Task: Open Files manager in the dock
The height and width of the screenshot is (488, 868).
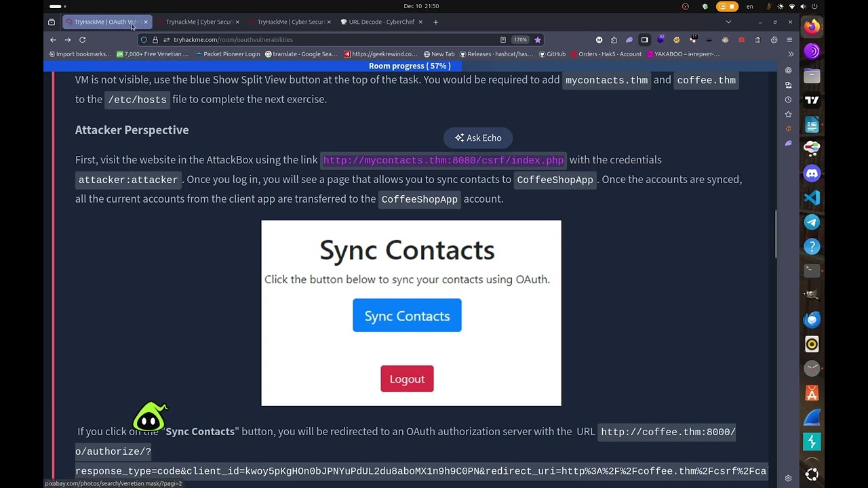Action: 812,76
